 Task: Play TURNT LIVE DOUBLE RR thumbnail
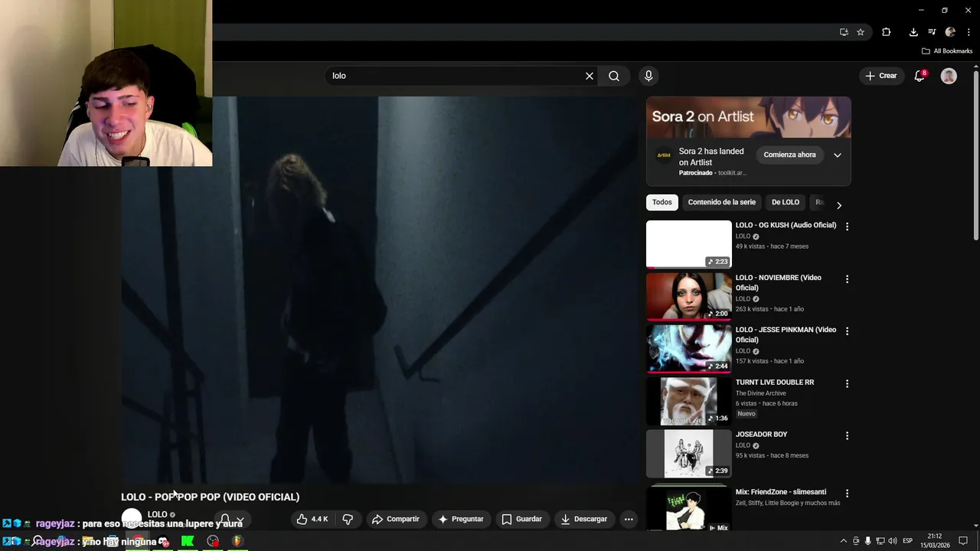coord(689,401)
